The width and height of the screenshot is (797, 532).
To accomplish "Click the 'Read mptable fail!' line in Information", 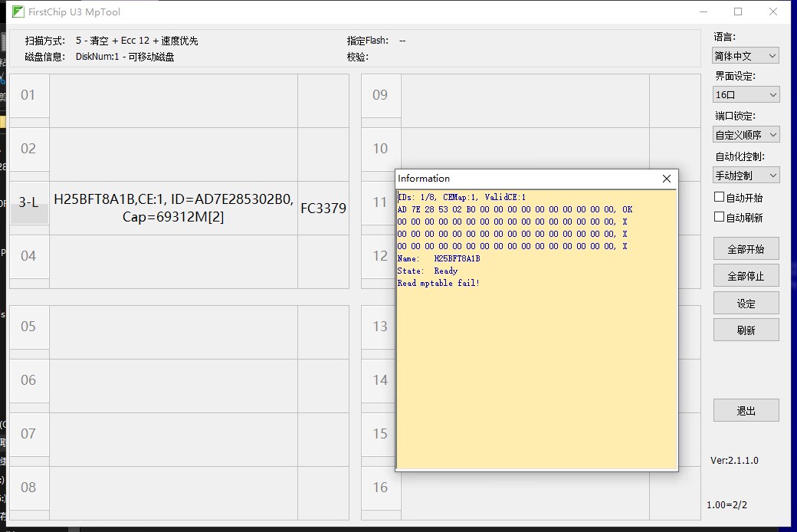I will pos(438,284).
